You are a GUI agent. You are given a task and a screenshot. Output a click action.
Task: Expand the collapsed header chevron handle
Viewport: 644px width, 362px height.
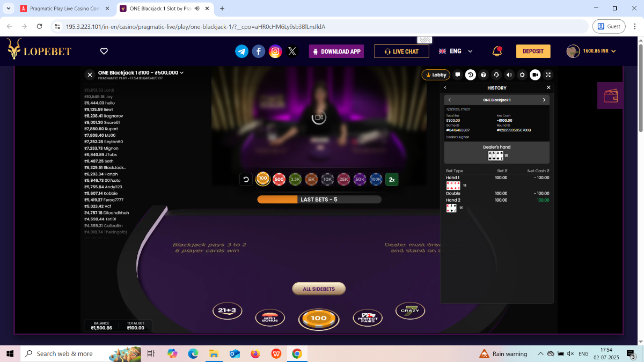tap(425, 40)
